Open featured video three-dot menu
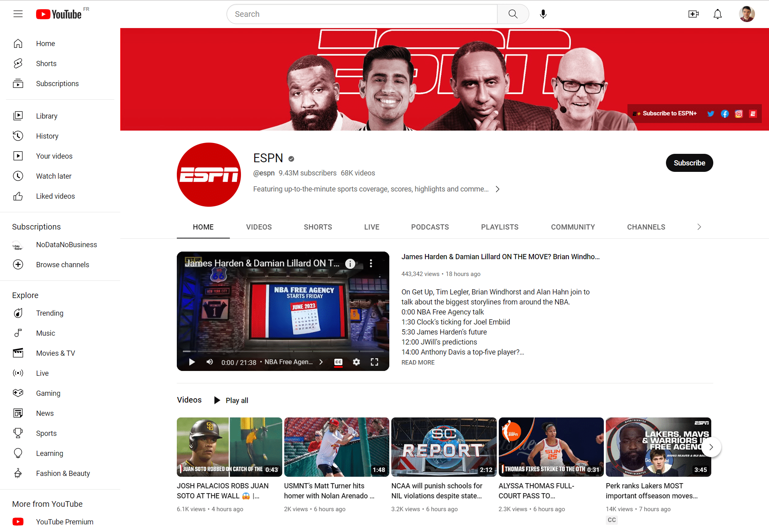The image size is (769, 532). pos(371,264)
